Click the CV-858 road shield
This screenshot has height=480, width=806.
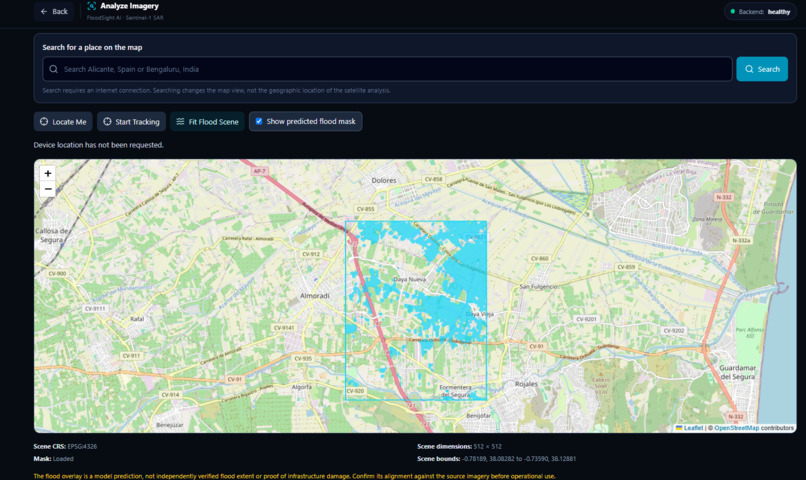point(433,179)
